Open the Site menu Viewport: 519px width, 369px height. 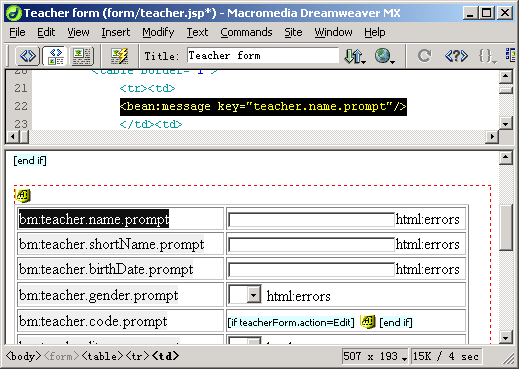[293, 32]
